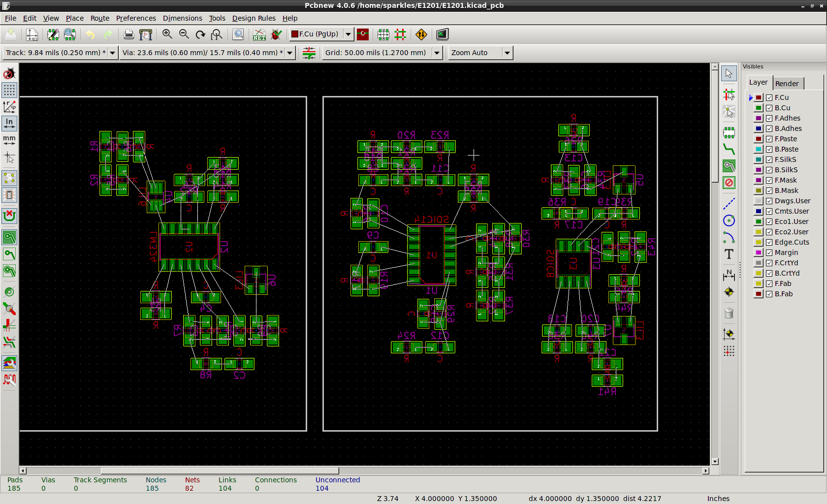Select the Add text tool
This screenshot has width=827, height=504.
tap(729, 254)
